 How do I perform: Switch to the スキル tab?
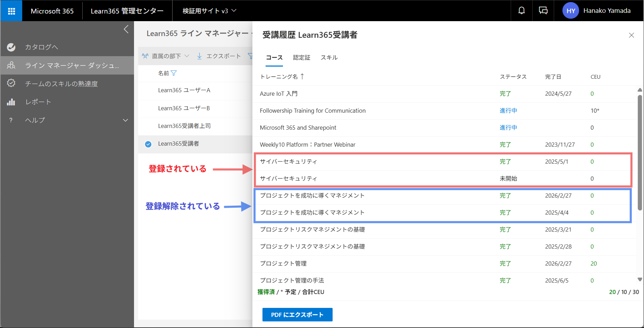(329, 58)
